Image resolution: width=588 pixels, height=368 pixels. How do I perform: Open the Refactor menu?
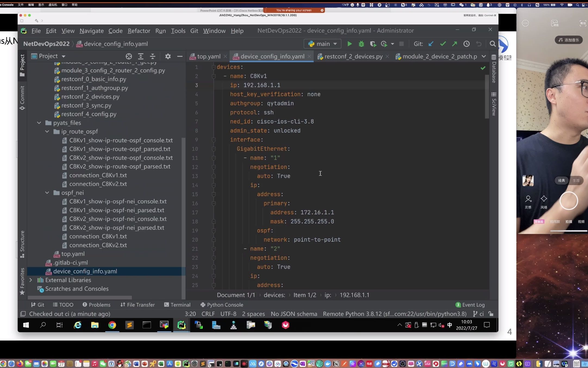pyautogui.click(x=139, y=31)
